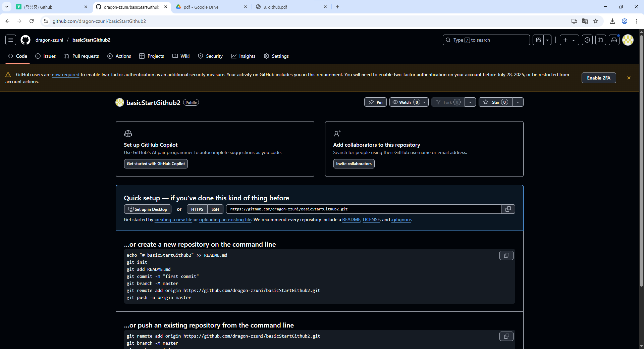Click the translate page icon
Image resolution: width=644 pixels, height=349 pixels.
click(585, 21)
